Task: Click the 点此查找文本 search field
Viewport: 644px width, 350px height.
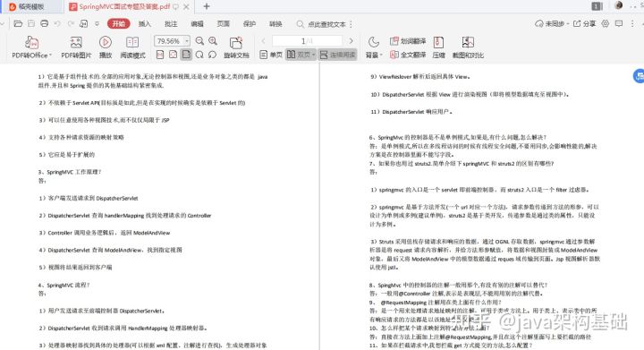Action: (x=322, y=24)
